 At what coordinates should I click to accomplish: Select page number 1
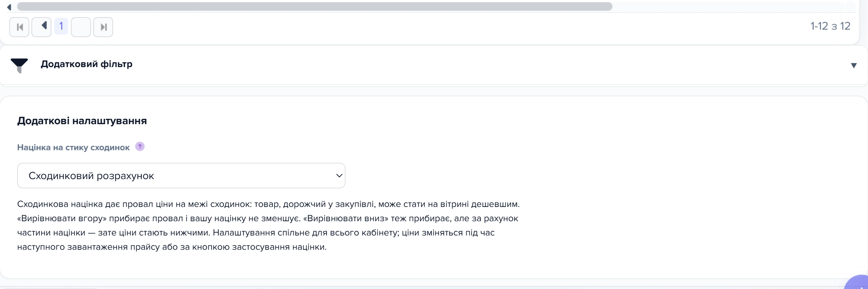61,26
